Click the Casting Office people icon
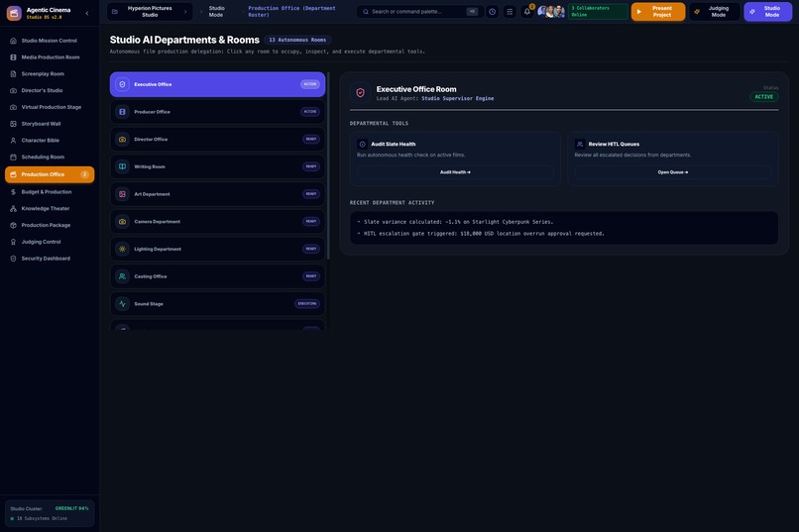The image size is (799, 532). (x=122, y=277)
